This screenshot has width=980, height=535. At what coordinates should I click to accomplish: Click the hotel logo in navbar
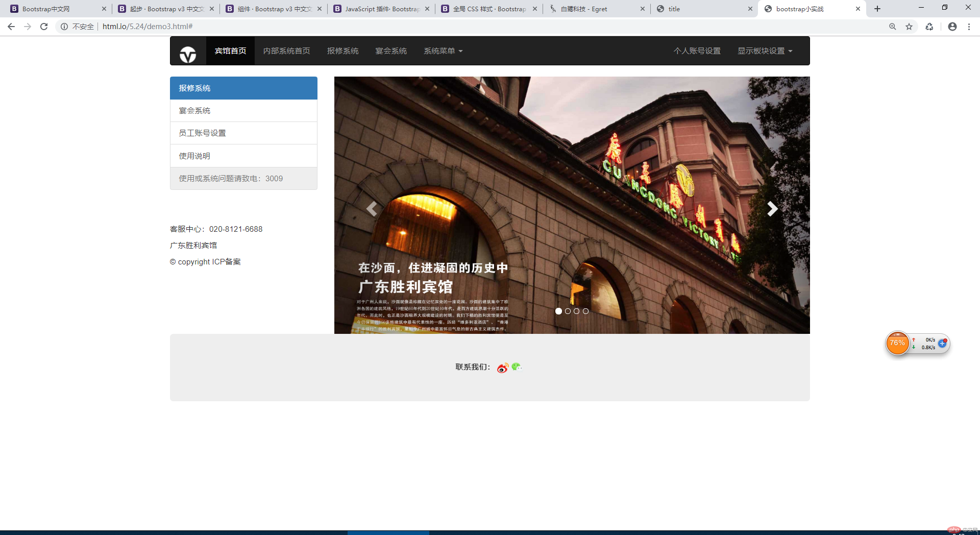coord(188,54)
